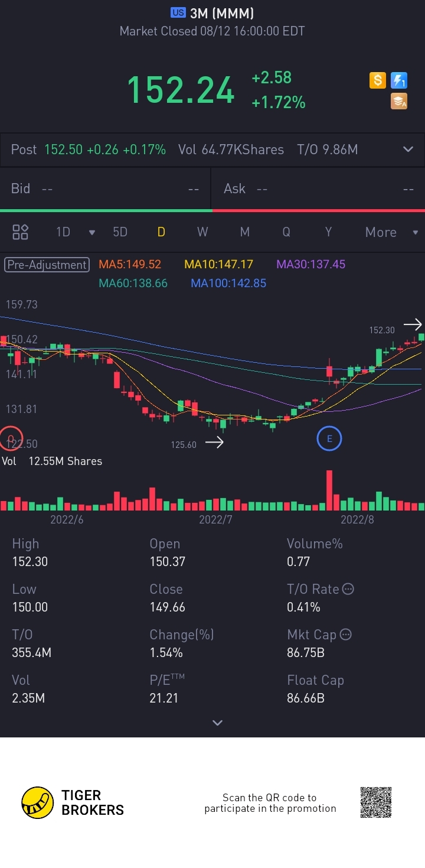Tap the Ask price row

pos(319,188)
